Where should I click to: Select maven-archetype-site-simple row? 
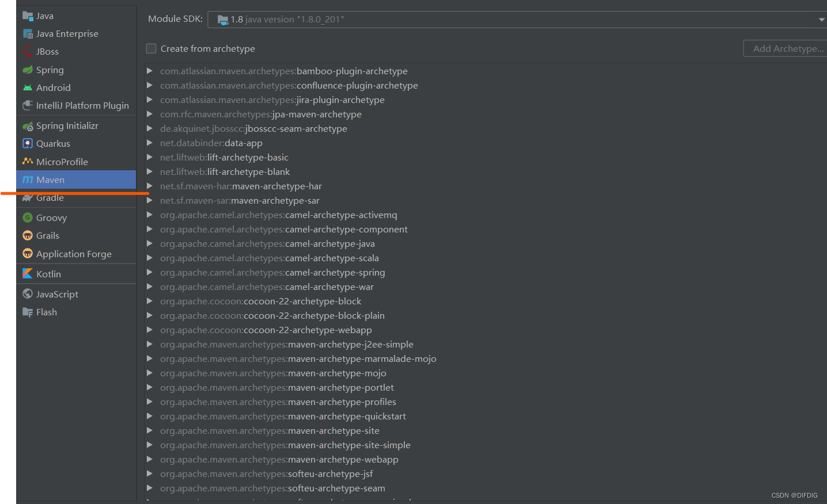tap(485, 445)
